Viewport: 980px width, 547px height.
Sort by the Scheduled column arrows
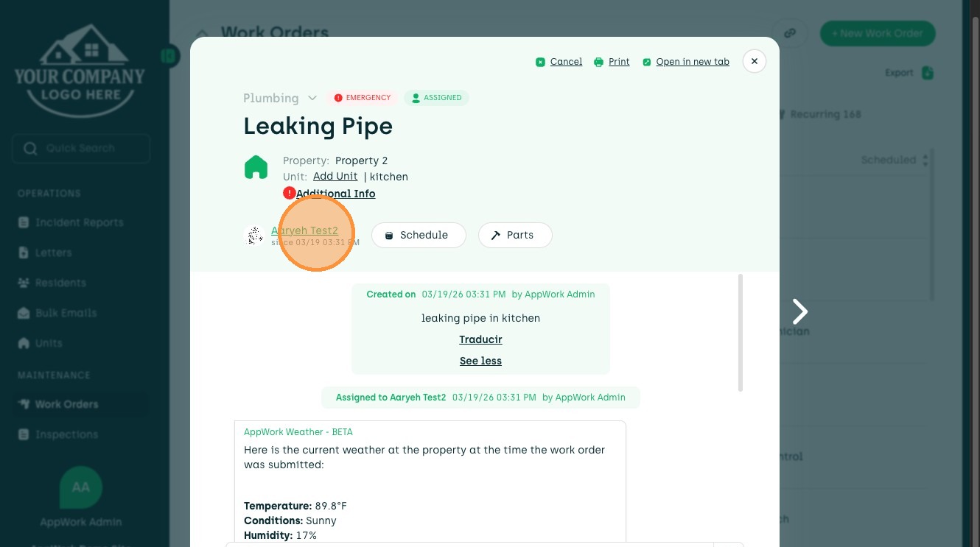[925, 160]
